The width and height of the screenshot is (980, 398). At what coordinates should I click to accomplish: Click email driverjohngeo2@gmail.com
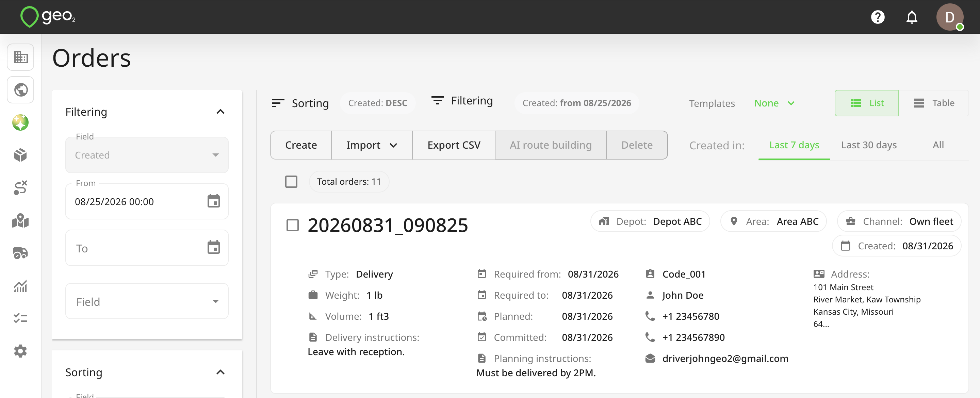725,359
